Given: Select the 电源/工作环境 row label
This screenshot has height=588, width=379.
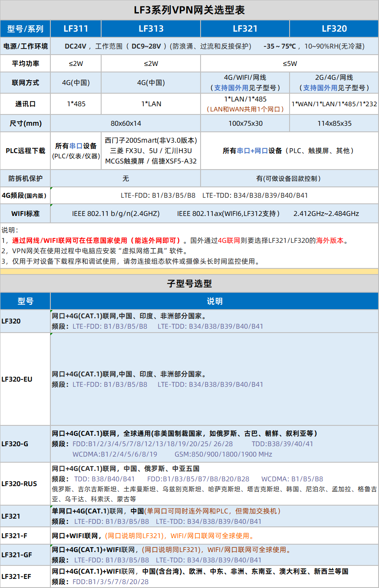Looking at the screenshot, I should tap(25, 46).
